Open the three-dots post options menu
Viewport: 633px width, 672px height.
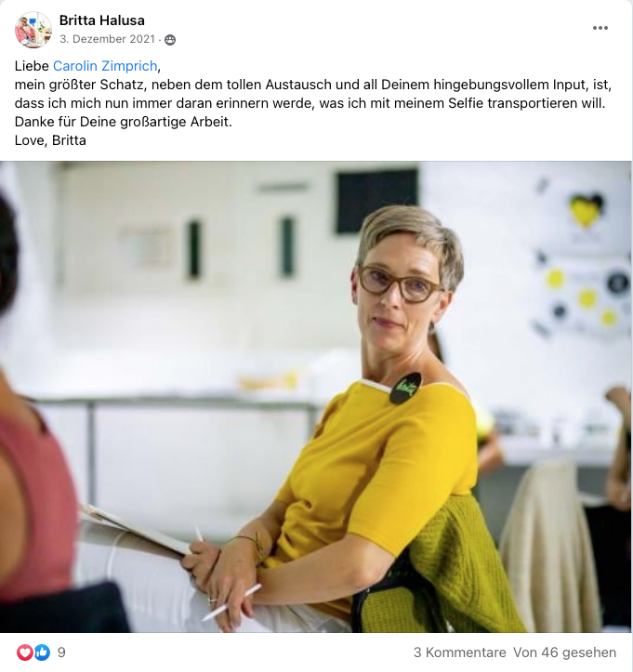coord(600,28)
